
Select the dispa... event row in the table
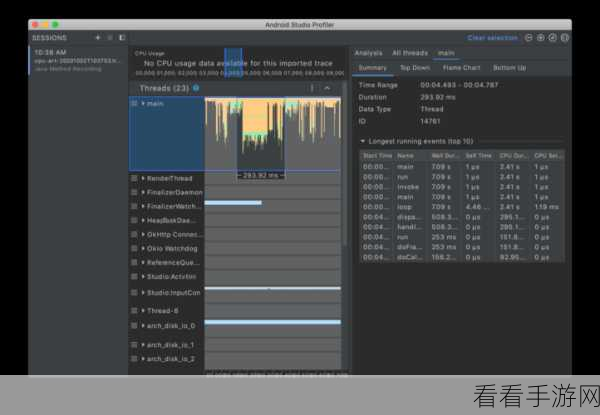[462, 217]
